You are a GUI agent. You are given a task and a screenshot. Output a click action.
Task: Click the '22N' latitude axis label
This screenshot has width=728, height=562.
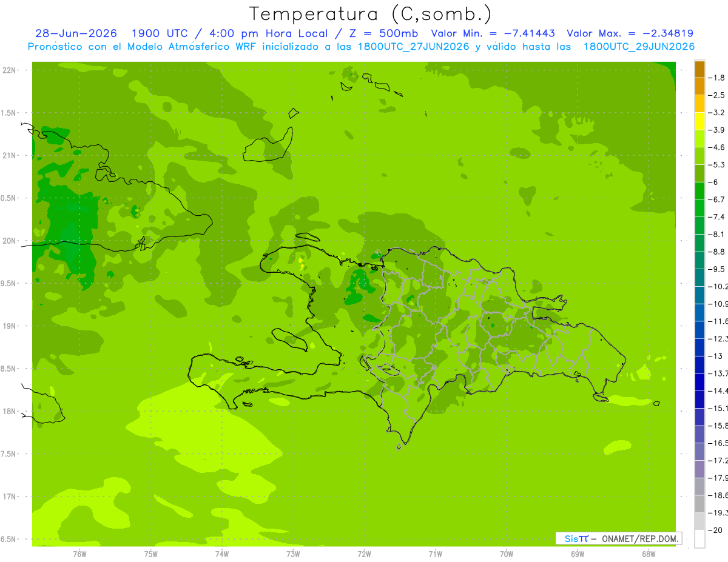(8, 70)
